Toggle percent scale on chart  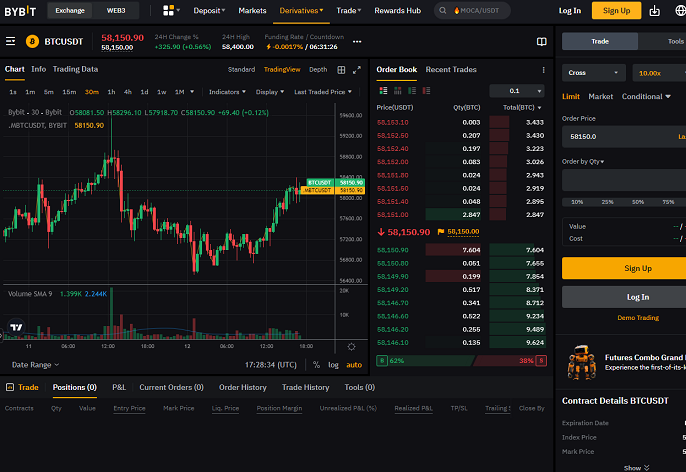(x=316, y=365)
